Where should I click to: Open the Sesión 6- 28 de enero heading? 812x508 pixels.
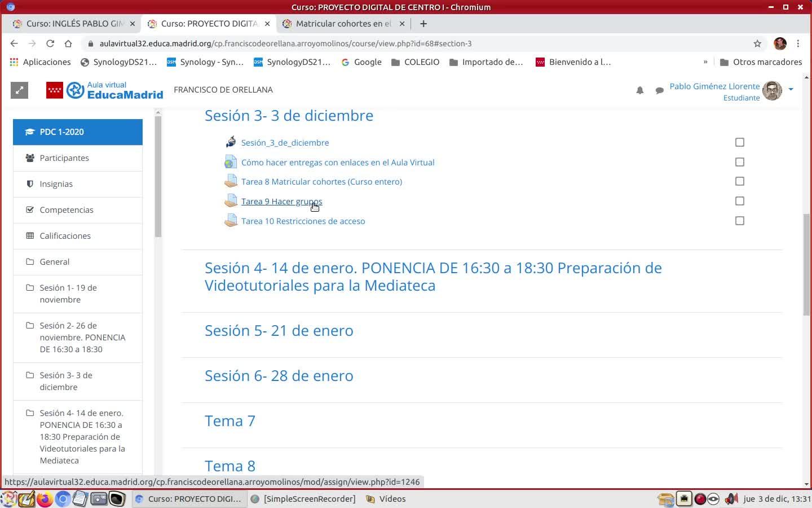pos(279,375)
